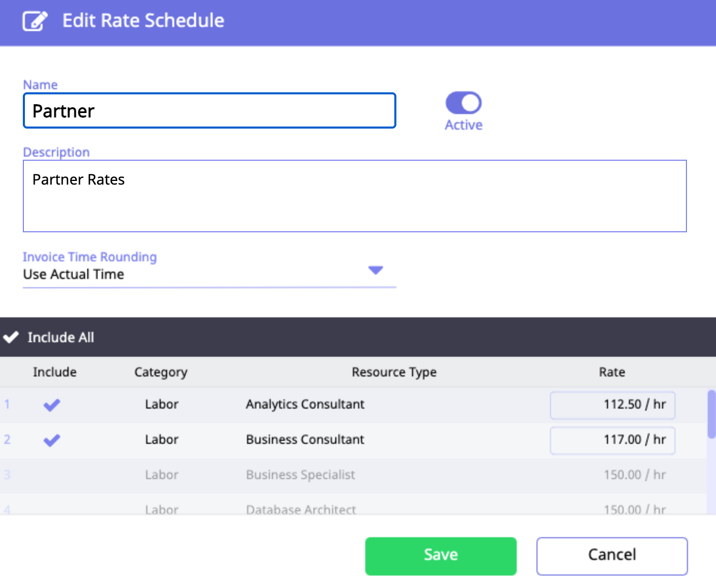Click the Rate column header
This screenshot has width=716, height=588.
coord(612,372)
